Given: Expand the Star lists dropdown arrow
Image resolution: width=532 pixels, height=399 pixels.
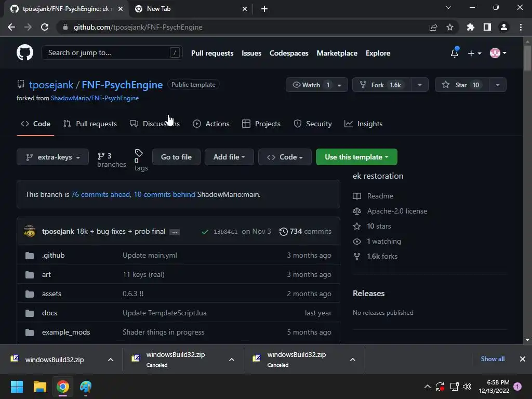Looking at the screenshot, I should [x=497, y=85].
